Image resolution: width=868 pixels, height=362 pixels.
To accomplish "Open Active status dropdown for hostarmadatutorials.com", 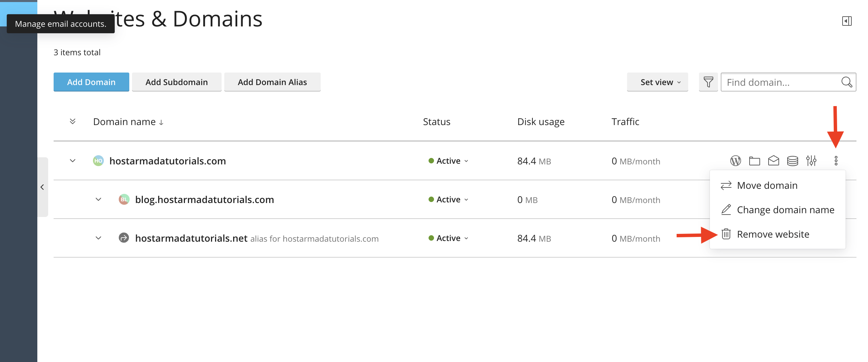I will pyautogui.click(x=448, y=161).
